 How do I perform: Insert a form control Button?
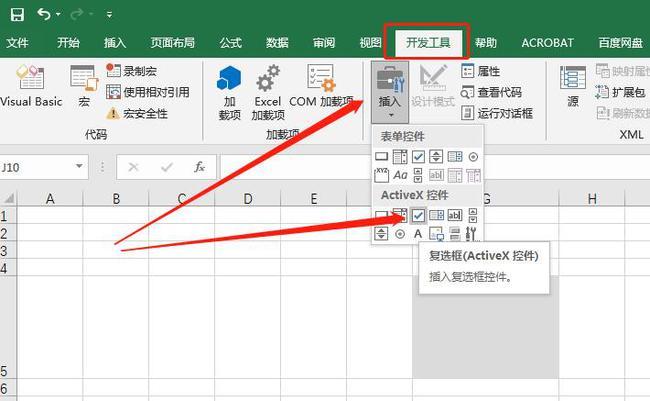381,157
